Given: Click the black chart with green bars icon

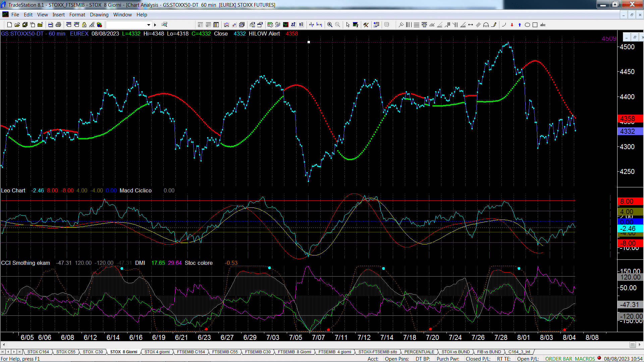Looking at the screenshot, I should click(285, 25).
